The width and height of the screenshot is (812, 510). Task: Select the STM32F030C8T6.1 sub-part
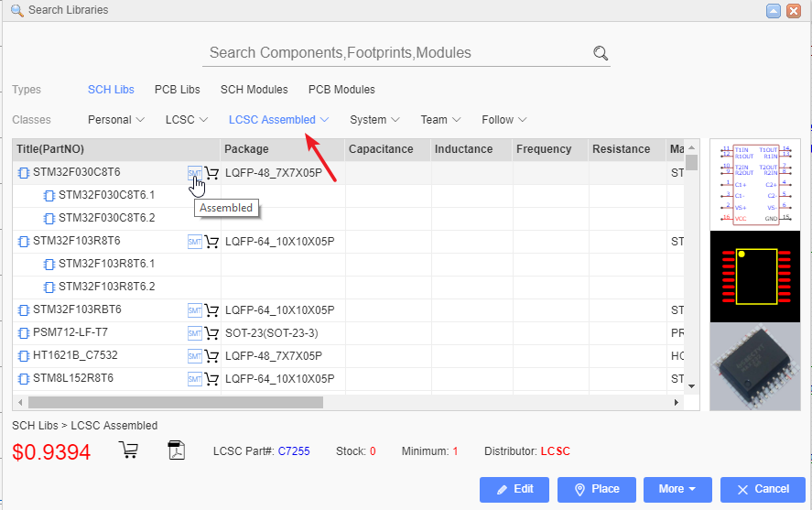106,195
